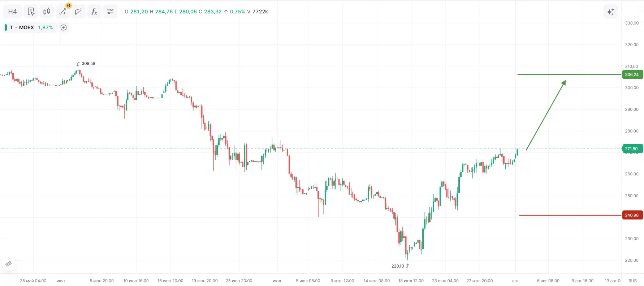Open drawing tools with the 6 badge
Image resolution: width=644 pixels, height=286 pixels.
63,12
